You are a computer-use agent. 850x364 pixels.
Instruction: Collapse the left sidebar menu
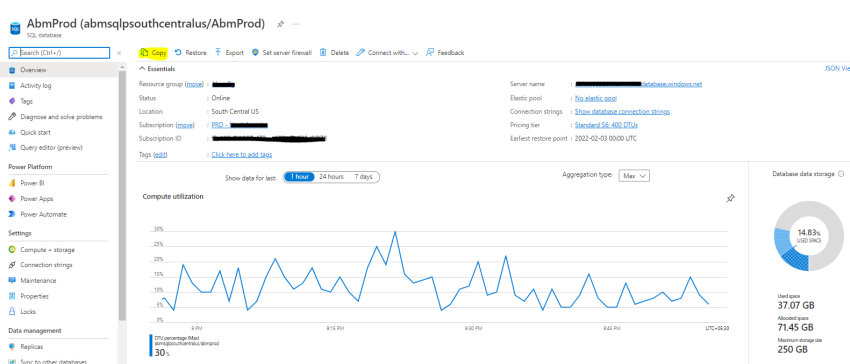pyautogui.click(x=119, y=53)
